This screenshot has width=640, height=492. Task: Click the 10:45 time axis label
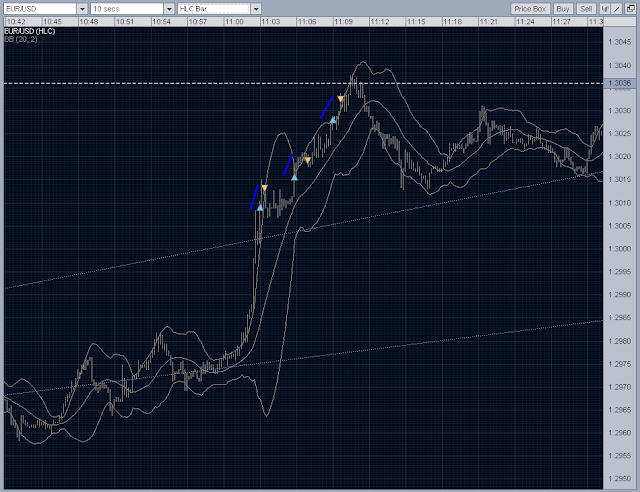(52, 22)
